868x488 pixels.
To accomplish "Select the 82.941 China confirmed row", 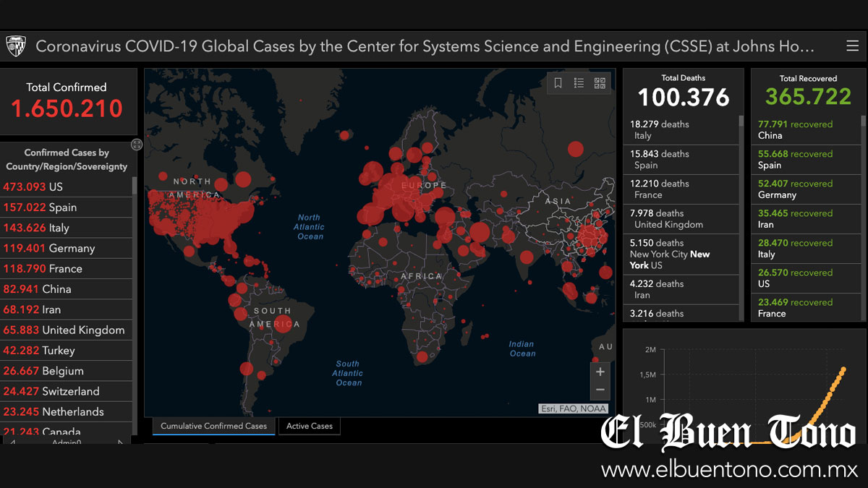I will click(67, 288).
